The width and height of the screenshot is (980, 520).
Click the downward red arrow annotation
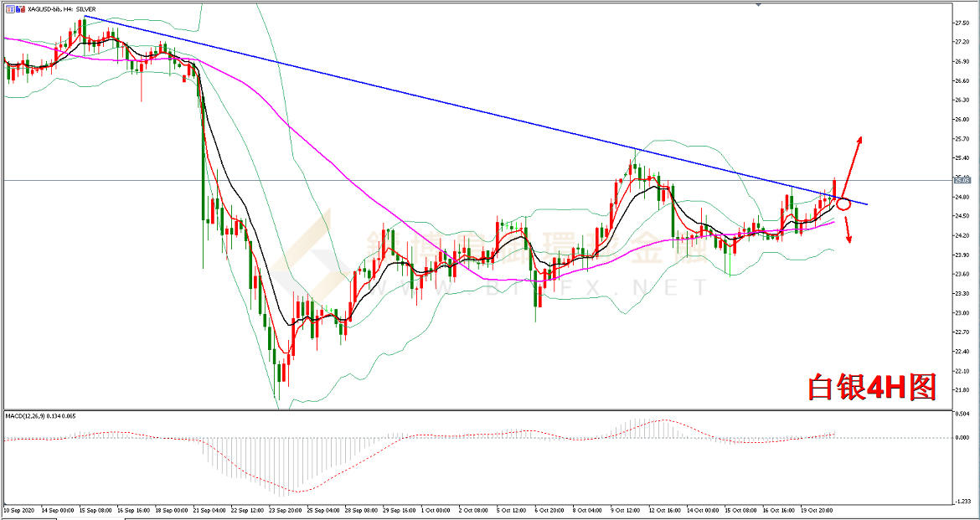click(x=847, y=229)
